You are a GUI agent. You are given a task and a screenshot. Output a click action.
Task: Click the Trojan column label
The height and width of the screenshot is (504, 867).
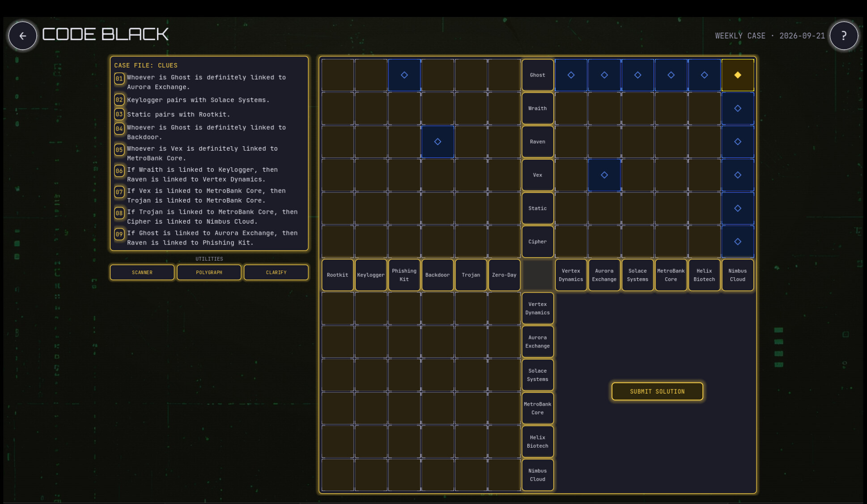pos(471,275)
